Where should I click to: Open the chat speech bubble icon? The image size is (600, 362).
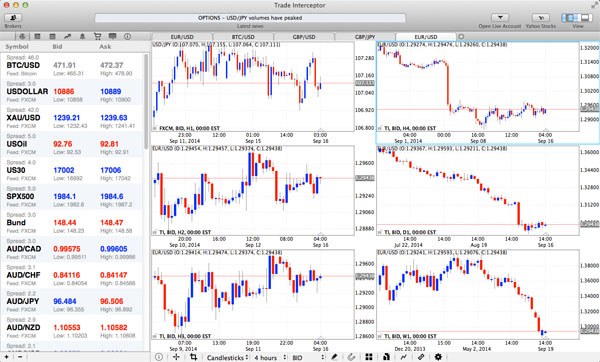click(x=112, y=36)
